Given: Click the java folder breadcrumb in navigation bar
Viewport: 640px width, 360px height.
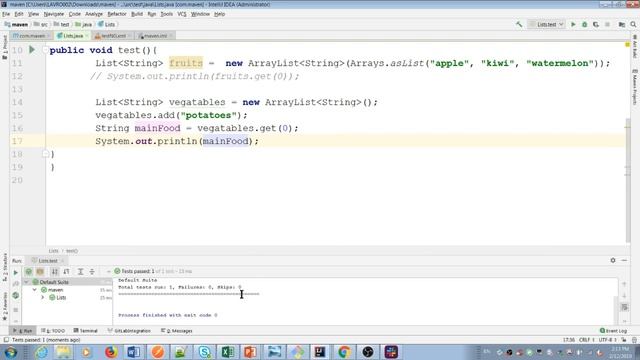Looking at the screenshot, I should [84, 24].
